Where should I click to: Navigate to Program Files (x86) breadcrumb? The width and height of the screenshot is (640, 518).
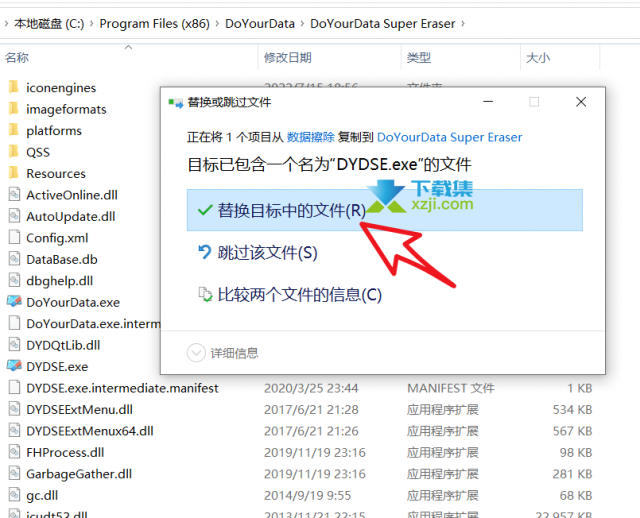[x=154, y=24]
